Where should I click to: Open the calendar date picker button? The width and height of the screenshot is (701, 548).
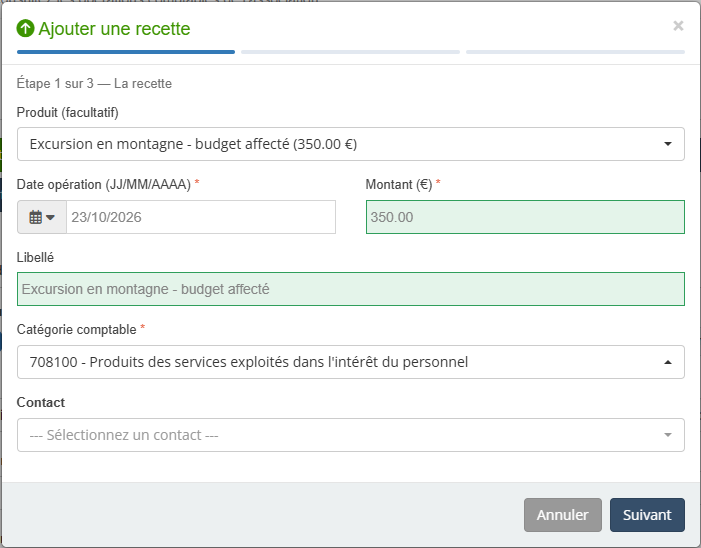(42, 217)
